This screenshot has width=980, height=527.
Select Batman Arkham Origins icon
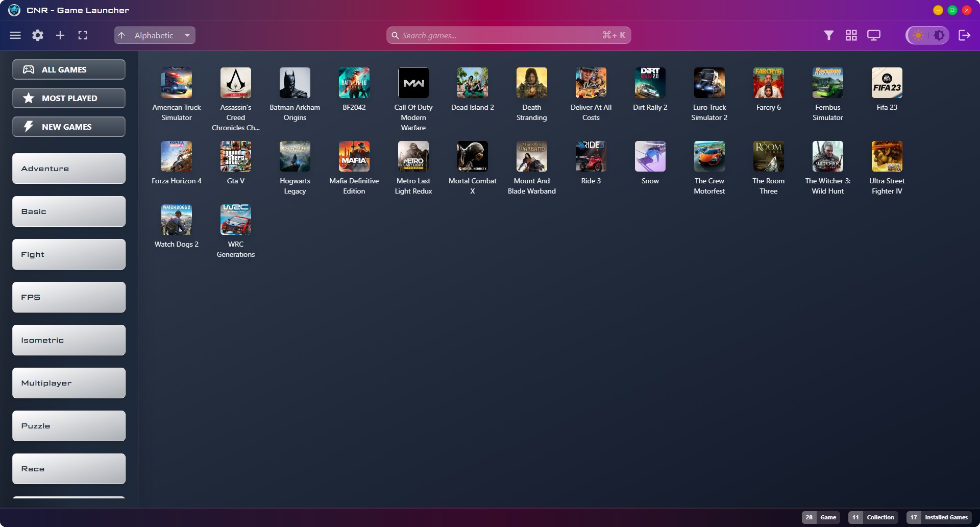pos(295,83)
